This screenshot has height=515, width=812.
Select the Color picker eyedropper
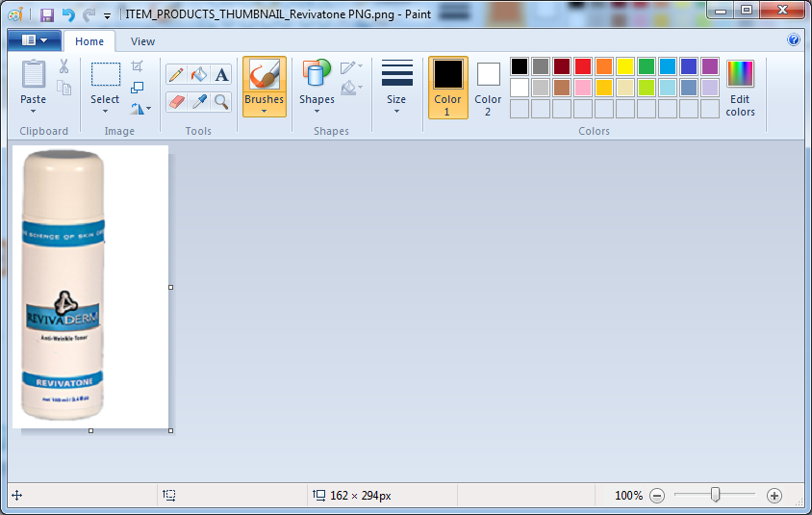click(x=199, y=101)
